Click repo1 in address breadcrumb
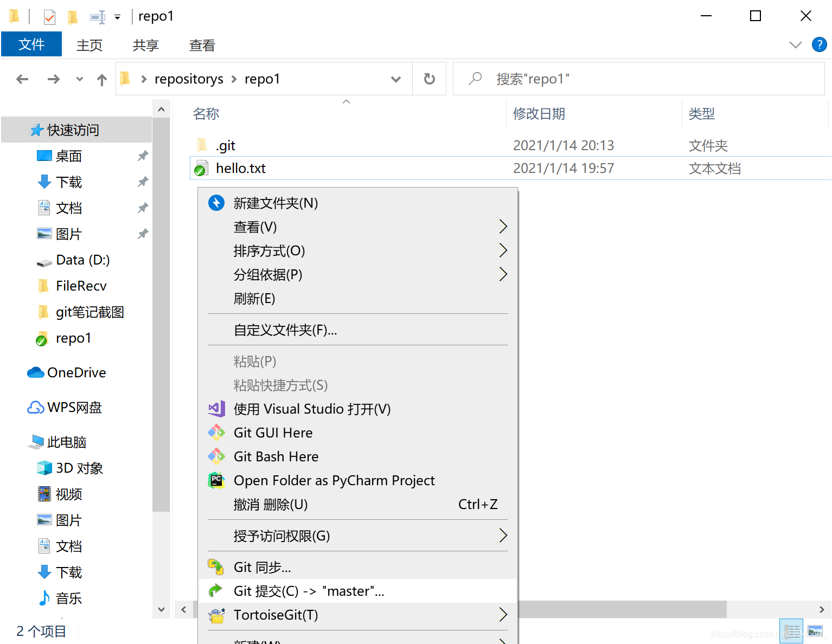Image resolution: width=832 pixels, height=644 pixels. [x=262, y=79]
